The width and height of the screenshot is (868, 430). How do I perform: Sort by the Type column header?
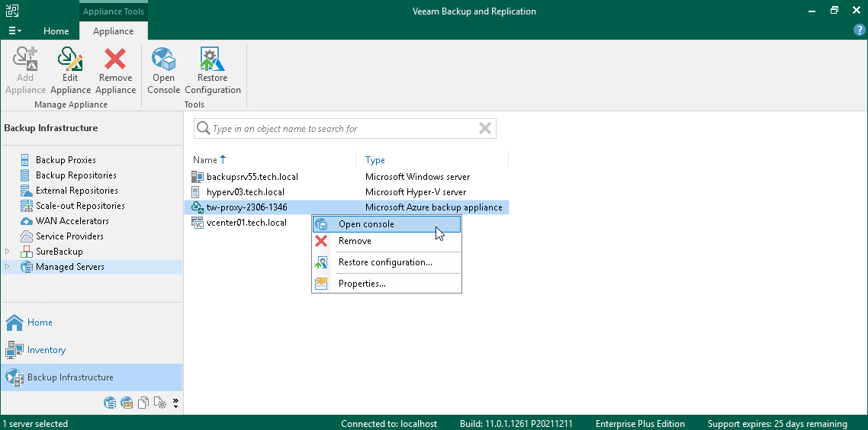pos(375,160)
